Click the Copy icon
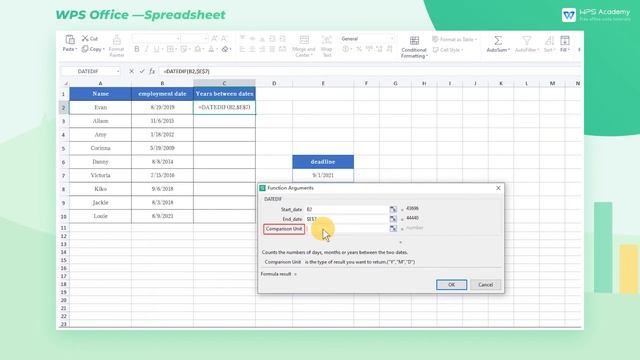Image resolution: width=640 pixels, height=360 pixels. (85, 49)
